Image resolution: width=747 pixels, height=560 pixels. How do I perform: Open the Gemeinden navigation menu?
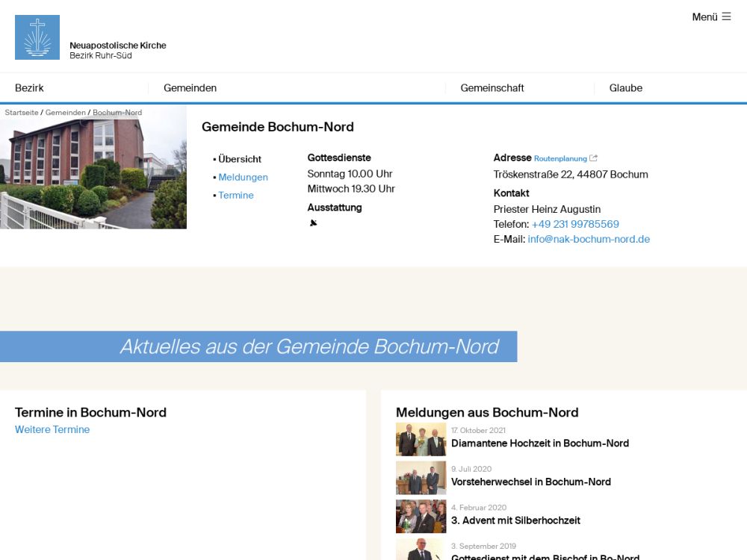click(190, 88)
